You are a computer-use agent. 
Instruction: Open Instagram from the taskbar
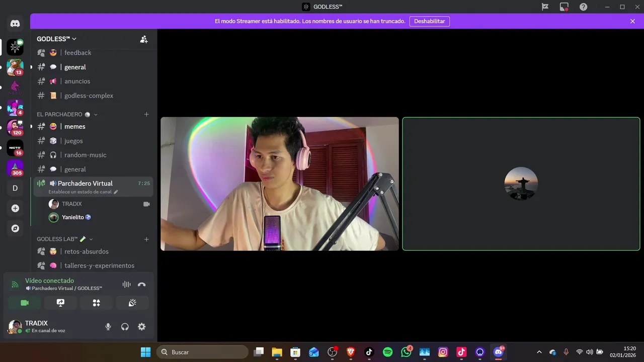click(443, 352)
